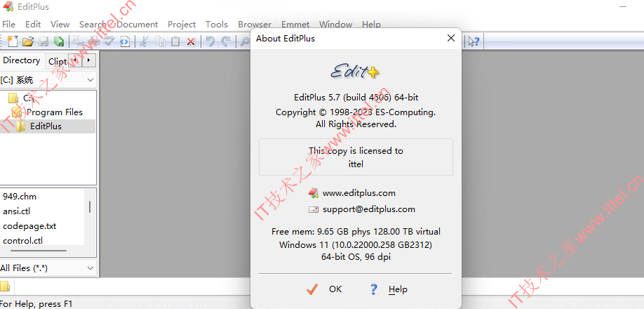Open the Project menu
This screenshot has width=644, height=309.
[x=182, y=25]
